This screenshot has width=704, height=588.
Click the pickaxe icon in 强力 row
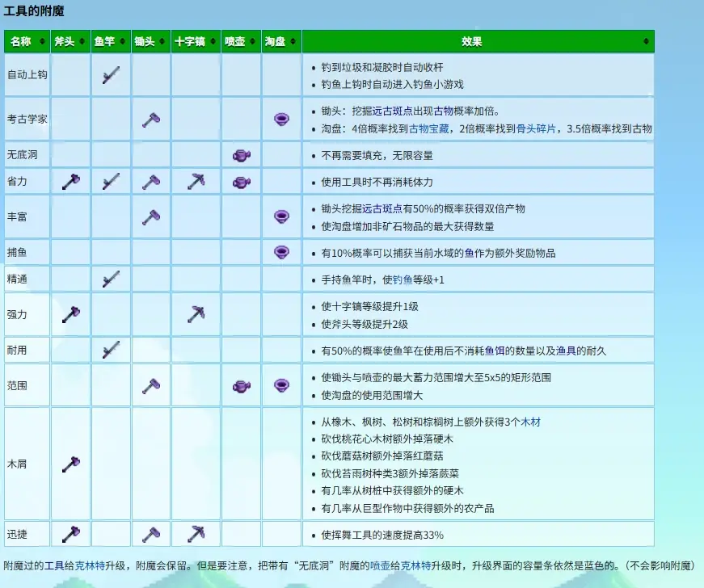[x=196, y=314]
